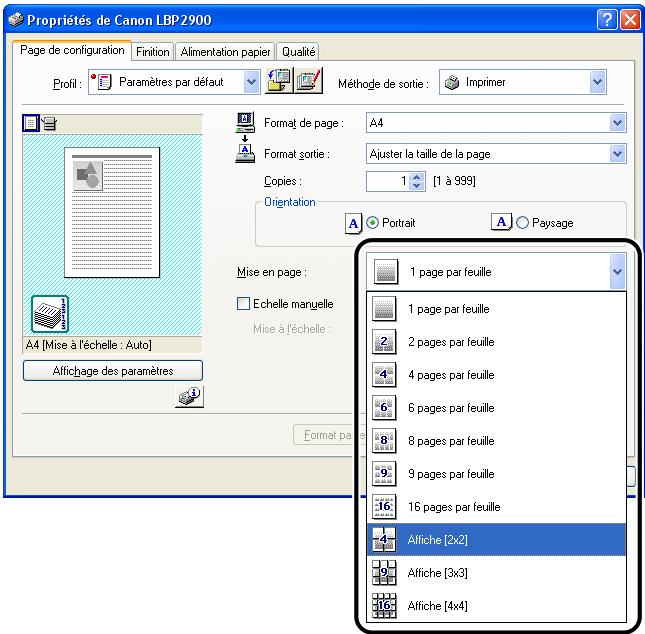Viewport: 645px width, 634px height.
Task: Expand the Format de page dropdown
Action: (617, 123)
